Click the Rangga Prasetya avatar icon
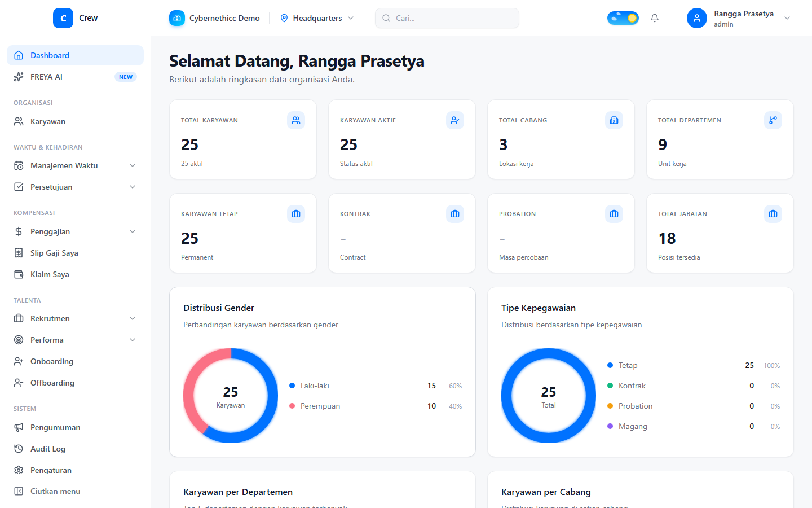This screenshot has height=508, width=812. coord(697,18)
